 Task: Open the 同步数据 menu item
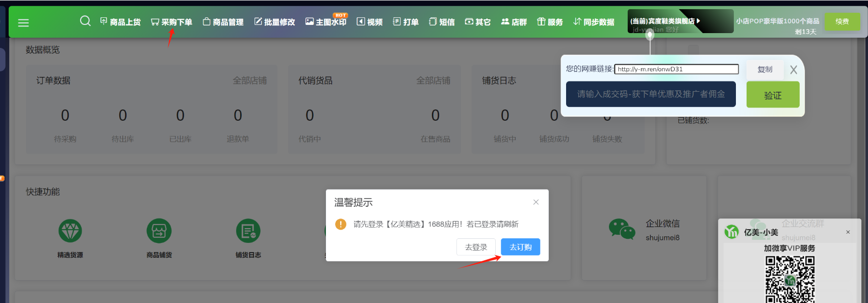(594, 22)
